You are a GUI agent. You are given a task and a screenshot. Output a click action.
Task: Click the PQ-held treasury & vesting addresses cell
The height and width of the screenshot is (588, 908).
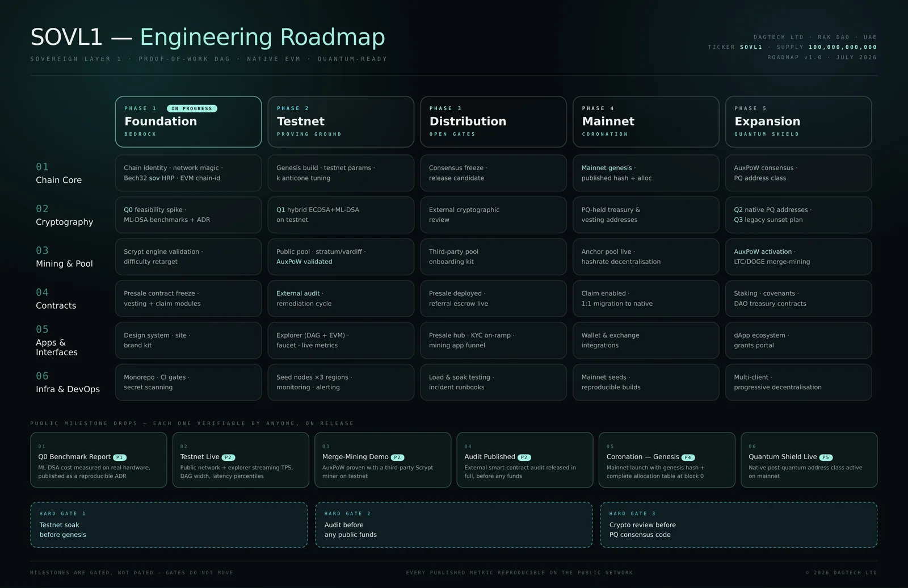click(x=646, y=215)
